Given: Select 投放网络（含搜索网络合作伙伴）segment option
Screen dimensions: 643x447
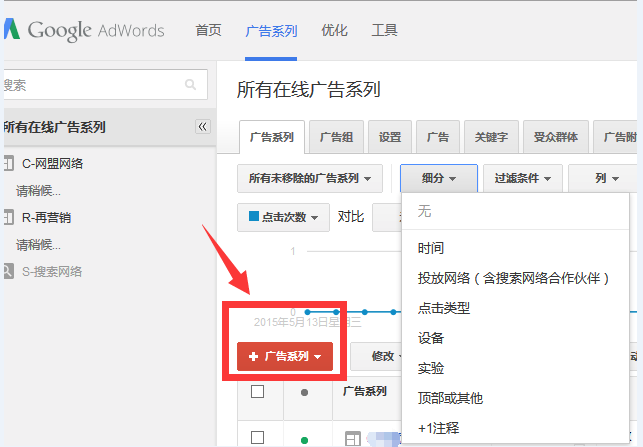Looking at the screenshot, I should pyautogui.click(x=515, y=278).
